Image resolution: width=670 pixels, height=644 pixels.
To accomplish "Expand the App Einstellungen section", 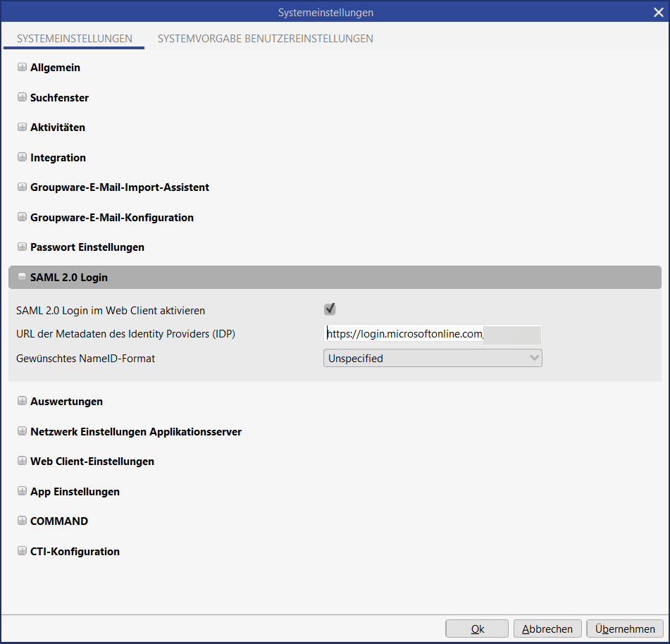I will pyautogui.click(x=22, y=492).
